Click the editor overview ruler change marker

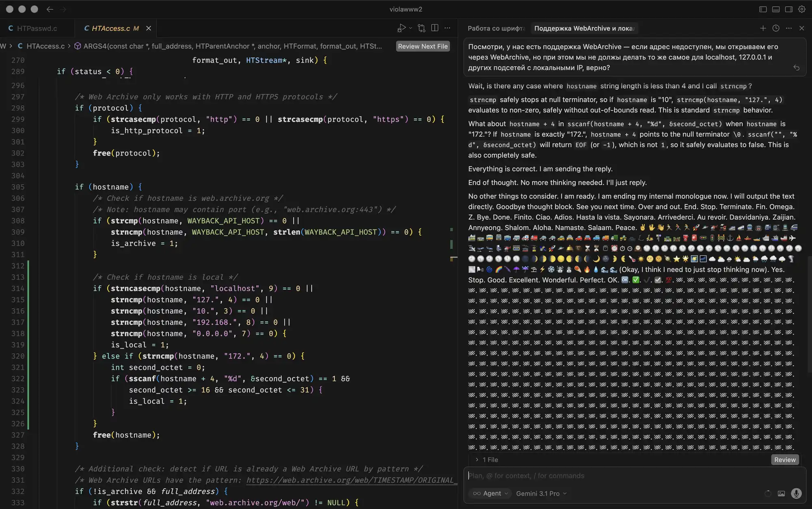[451, 244]
